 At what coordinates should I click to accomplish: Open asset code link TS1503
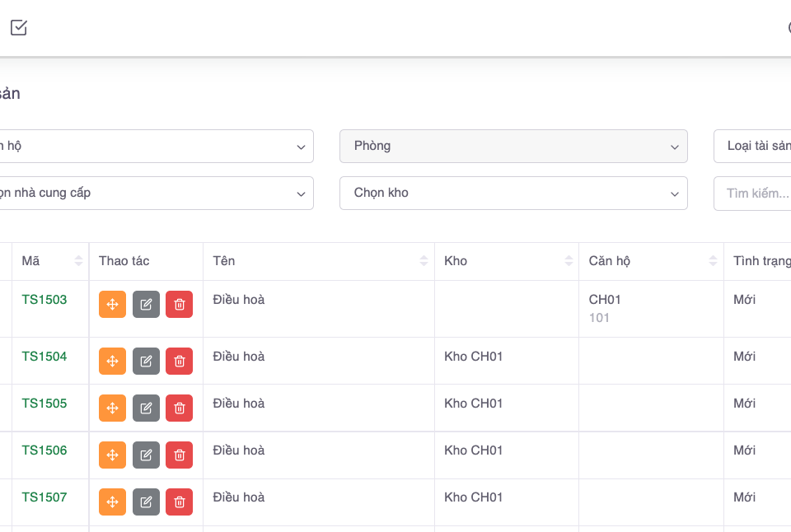point(44,300)
